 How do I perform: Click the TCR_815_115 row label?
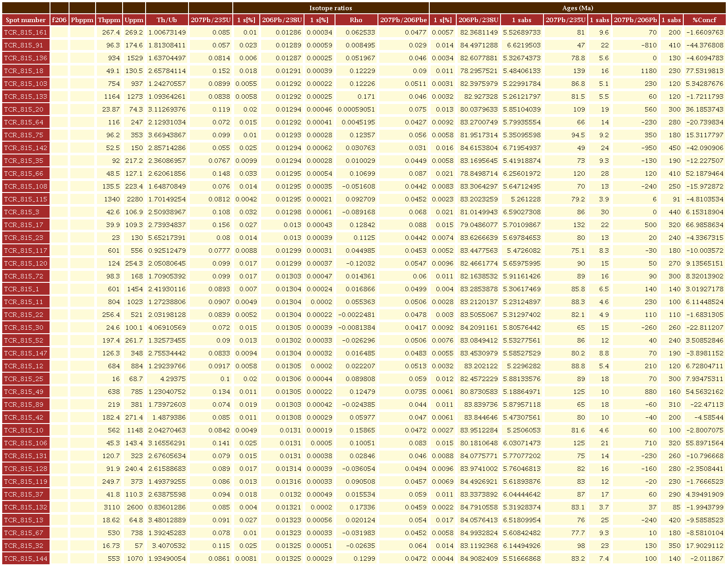pyautogui.click(x=26, y=199)
